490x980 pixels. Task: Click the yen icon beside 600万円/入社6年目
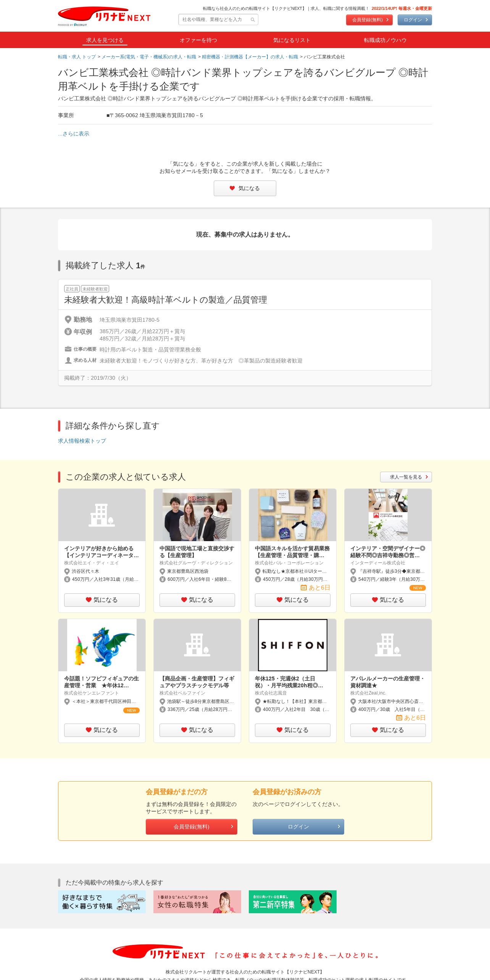pyautogui.click(x=162, y=579)
